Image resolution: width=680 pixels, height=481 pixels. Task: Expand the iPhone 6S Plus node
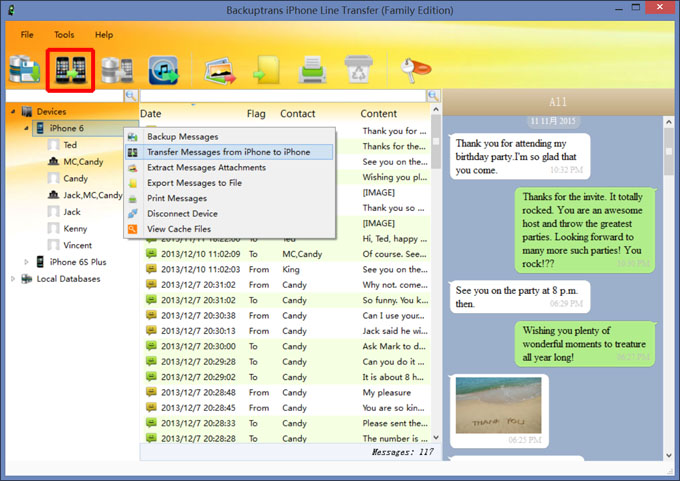26,262
